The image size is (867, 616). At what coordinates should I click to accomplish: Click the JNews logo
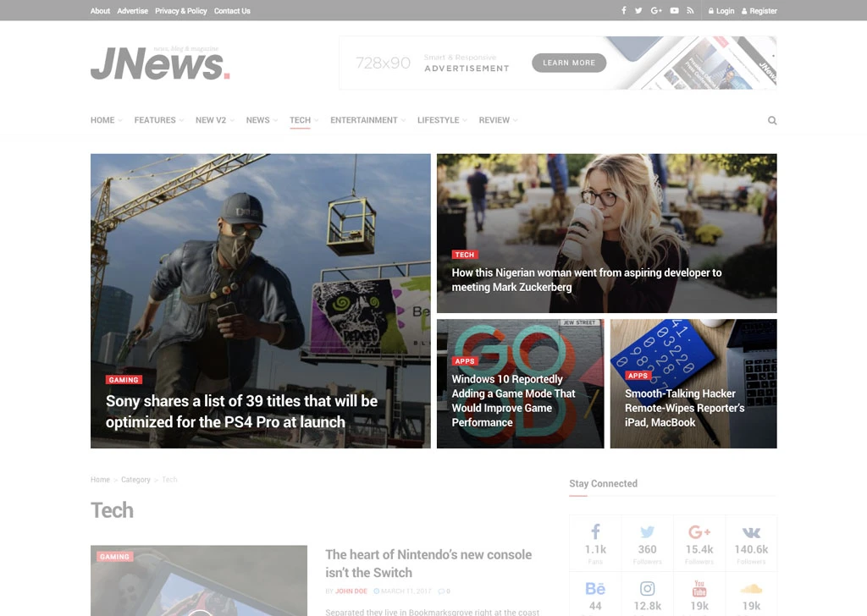[160, 63]
